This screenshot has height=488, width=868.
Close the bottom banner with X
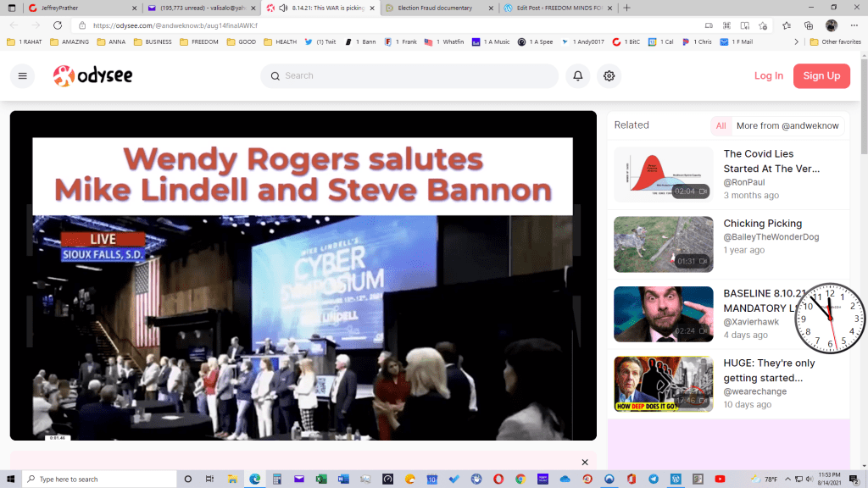(584, 462)
